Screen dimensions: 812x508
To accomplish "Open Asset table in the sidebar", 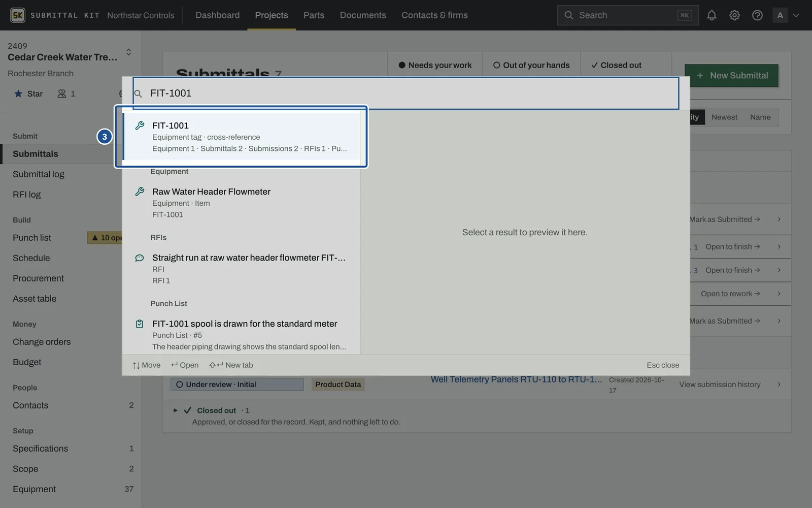I will [x=35, y=299].
